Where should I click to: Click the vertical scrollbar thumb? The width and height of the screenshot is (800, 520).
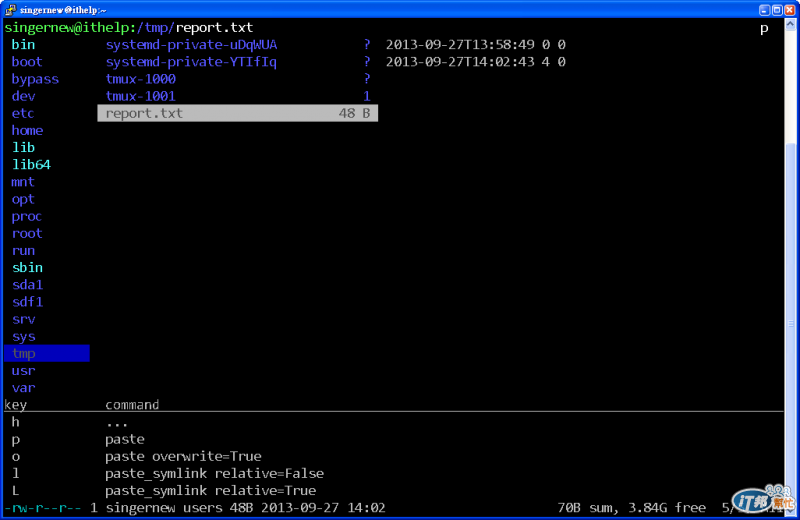point(791,323)
